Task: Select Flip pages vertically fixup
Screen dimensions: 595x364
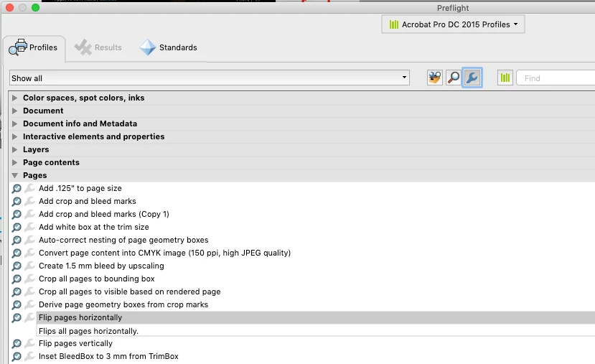Action: tap(75, 343)
